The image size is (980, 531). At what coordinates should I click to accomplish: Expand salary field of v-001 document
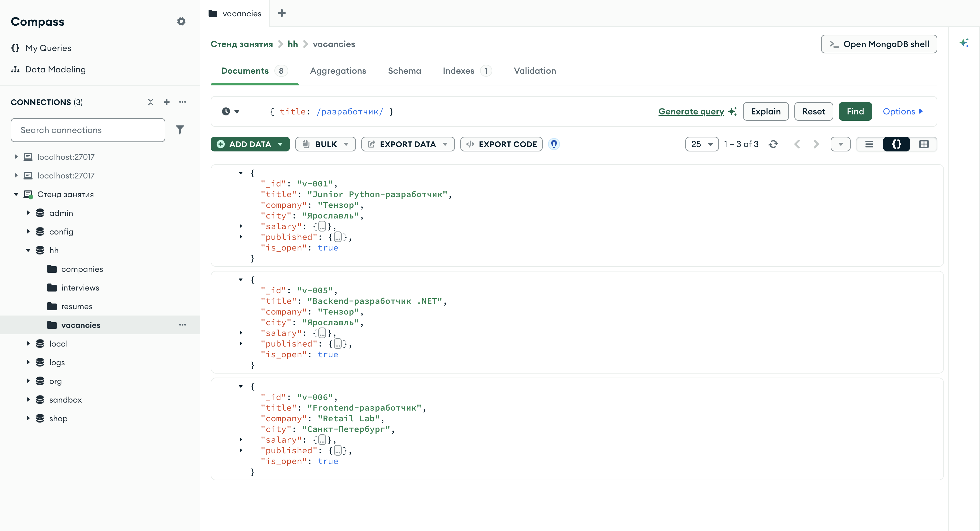pyautogui.click(x=241, y=226)
